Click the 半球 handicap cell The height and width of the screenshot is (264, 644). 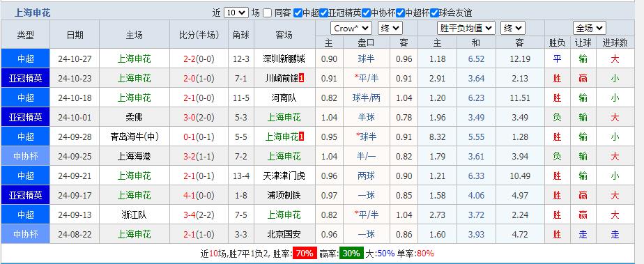pyautogui.click(x=366, y=118)
